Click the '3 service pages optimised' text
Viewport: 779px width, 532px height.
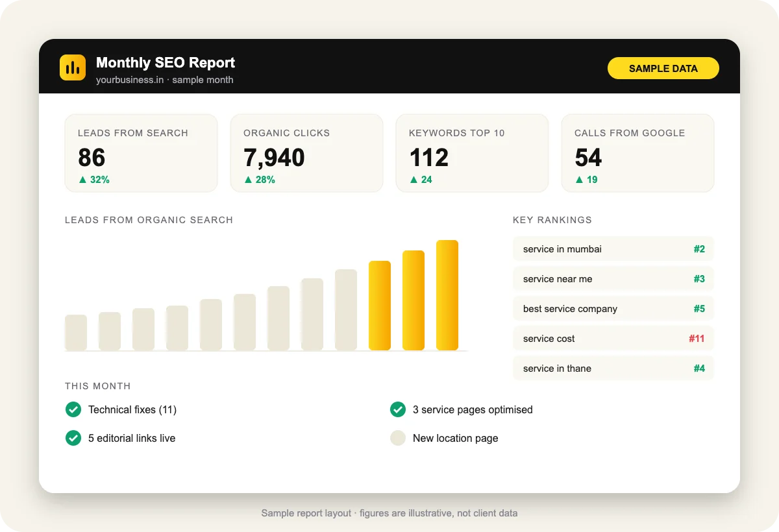[x=473, y=409]
